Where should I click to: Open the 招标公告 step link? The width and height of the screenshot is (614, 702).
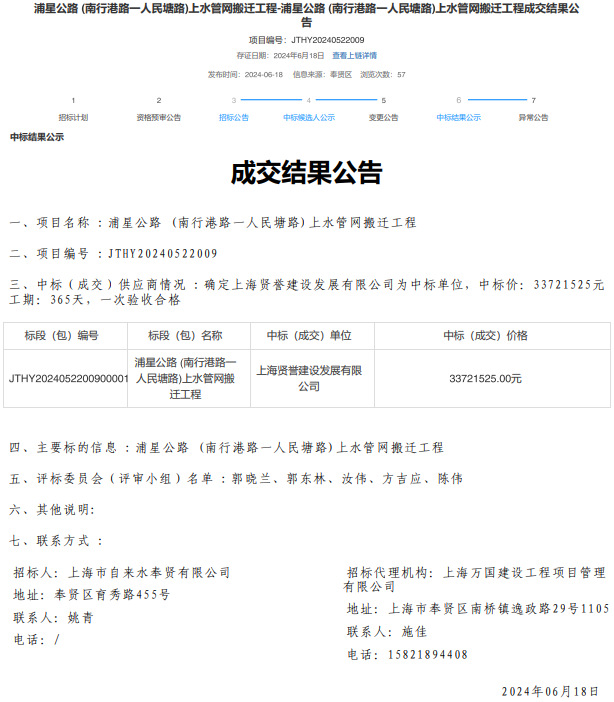click(x=234, y=117)
